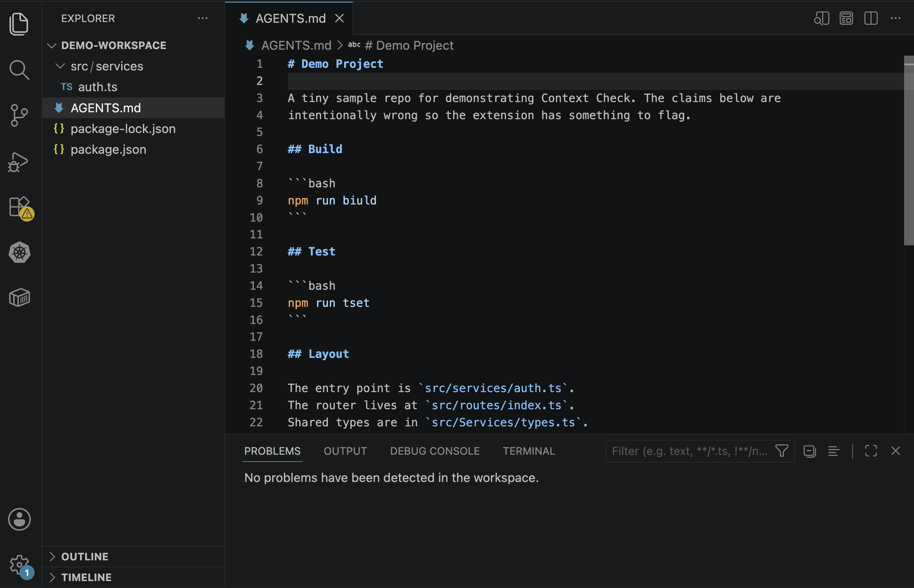The image size is (914, 588).
Task: Click the AGENTS.md breadcrumb segment
Action: [x=296, y=45]
